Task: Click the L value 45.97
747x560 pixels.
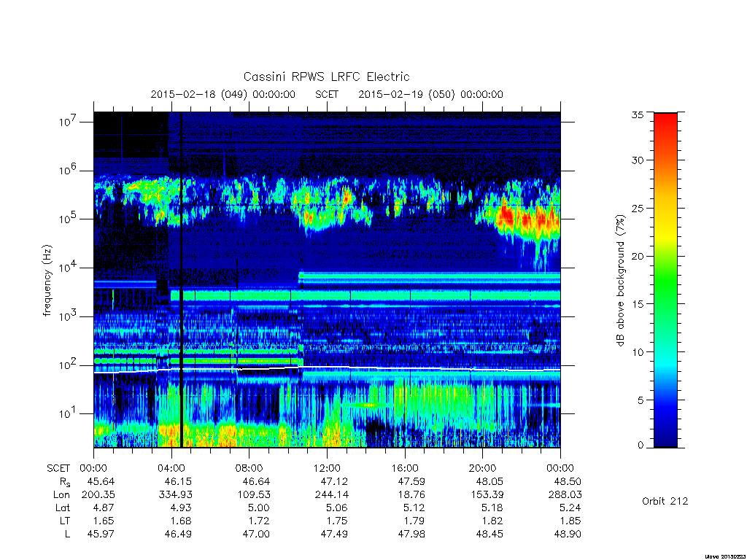Action: tap(101, 534)
